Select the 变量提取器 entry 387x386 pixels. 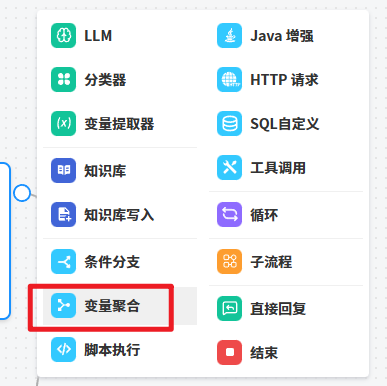(x=120, y=123)
